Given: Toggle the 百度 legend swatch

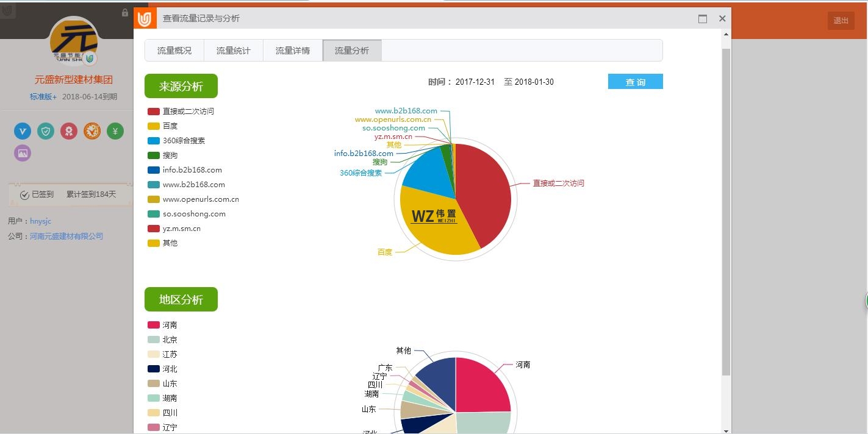Looking at the screenshot, I should tap(154, 126).
